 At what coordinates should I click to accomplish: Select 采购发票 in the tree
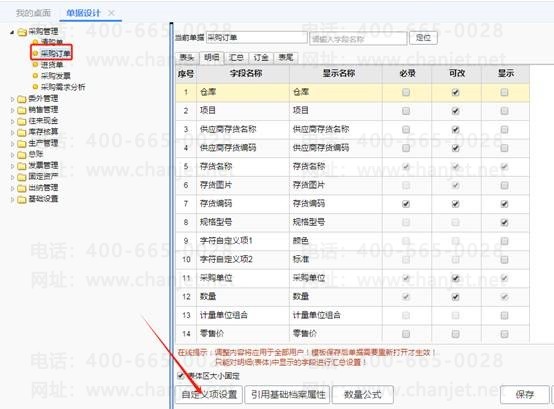click(x=56, y=76)
